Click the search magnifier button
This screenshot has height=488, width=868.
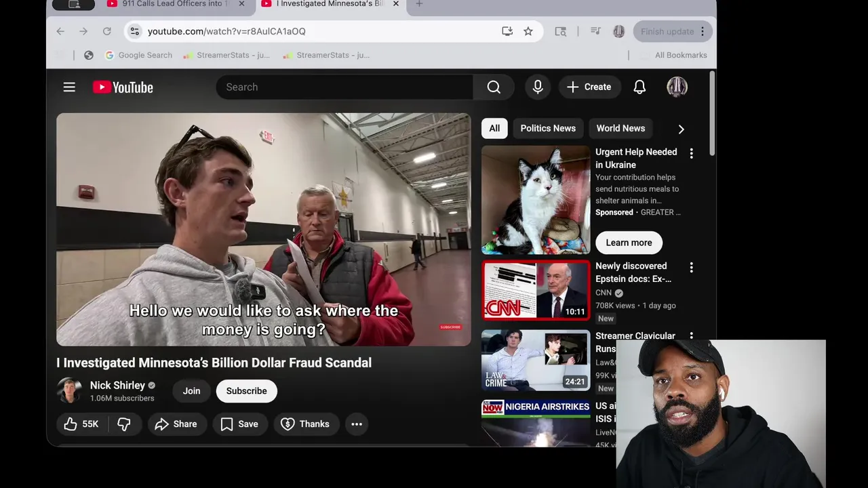[494, 87]
